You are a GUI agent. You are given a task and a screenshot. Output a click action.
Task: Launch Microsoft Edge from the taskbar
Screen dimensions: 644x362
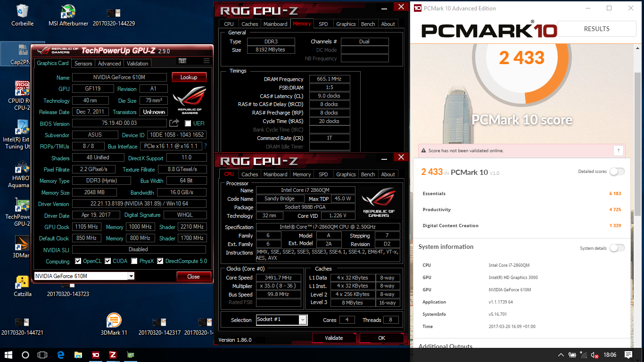[60, 355]
